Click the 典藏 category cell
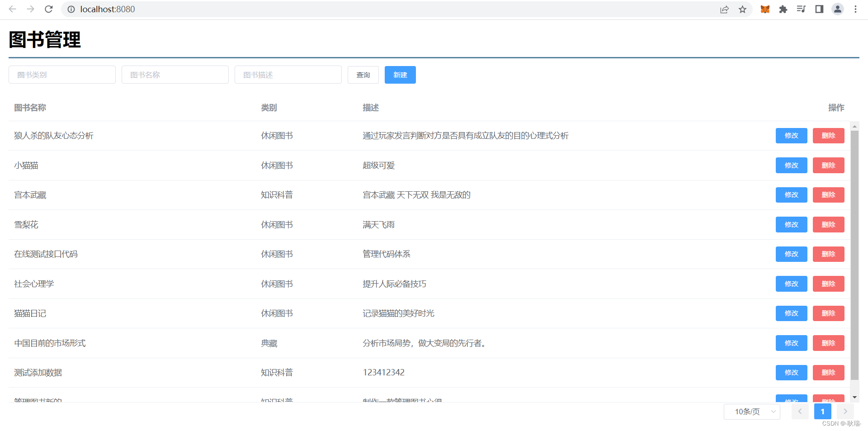Screen dimensions: 868x431 (269, 343)
